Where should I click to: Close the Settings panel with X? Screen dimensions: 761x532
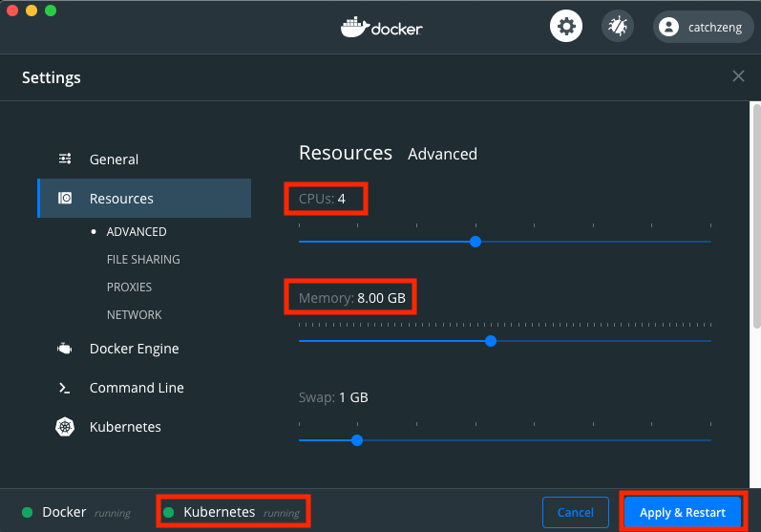738,76
